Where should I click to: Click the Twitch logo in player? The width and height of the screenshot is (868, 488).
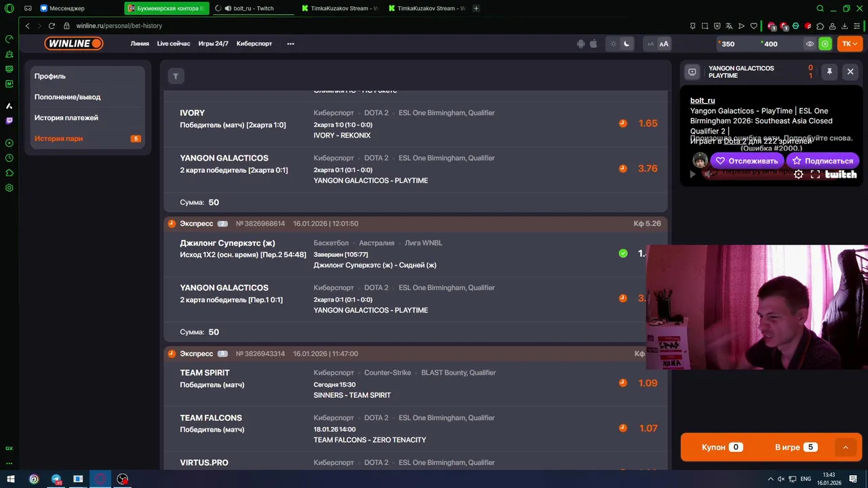point(841,174)
